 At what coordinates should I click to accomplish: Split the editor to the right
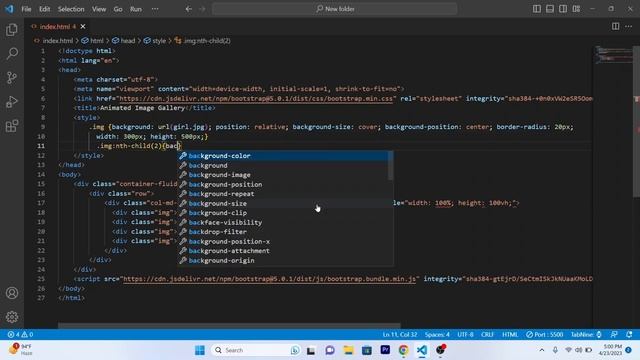pos(615,26)
